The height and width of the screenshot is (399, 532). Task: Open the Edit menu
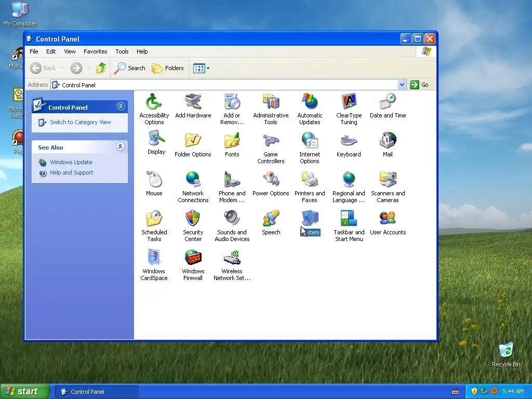click(x=51, y=51)
